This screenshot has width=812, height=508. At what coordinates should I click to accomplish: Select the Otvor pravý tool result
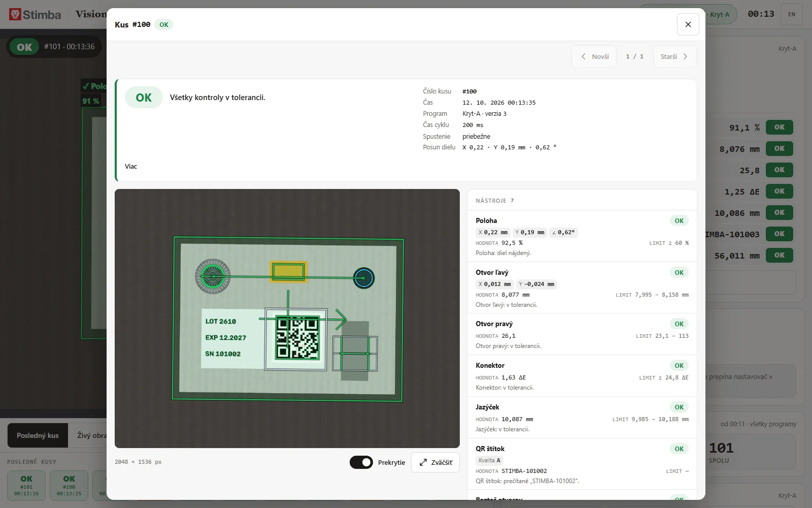[582, 334]
